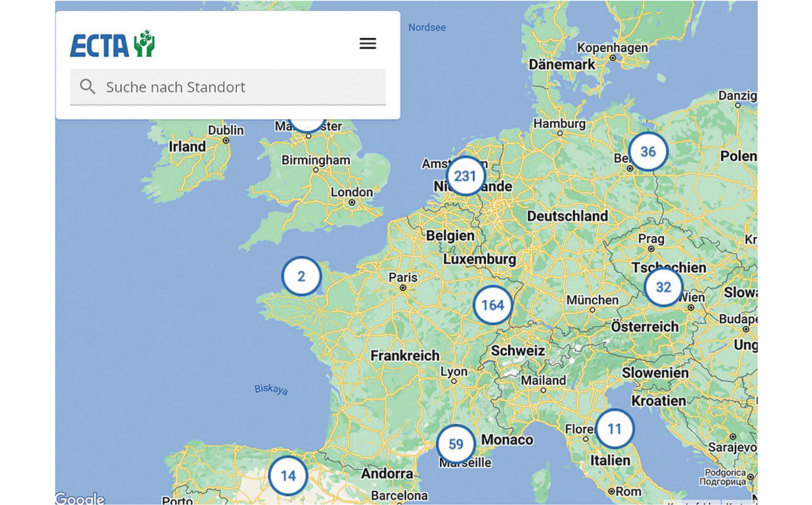Open the hamburger menu

[x=367, y=44]
